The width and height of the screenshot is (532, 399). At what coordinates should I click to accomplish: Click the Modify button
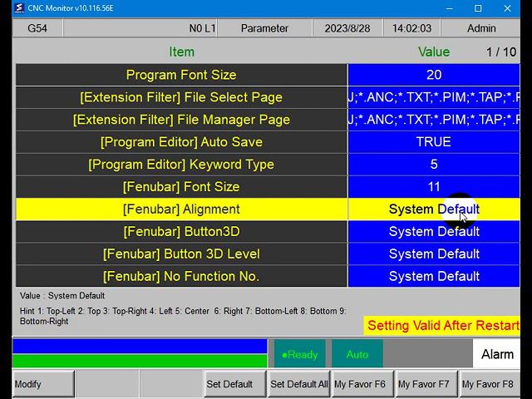[x=43, y=384]
